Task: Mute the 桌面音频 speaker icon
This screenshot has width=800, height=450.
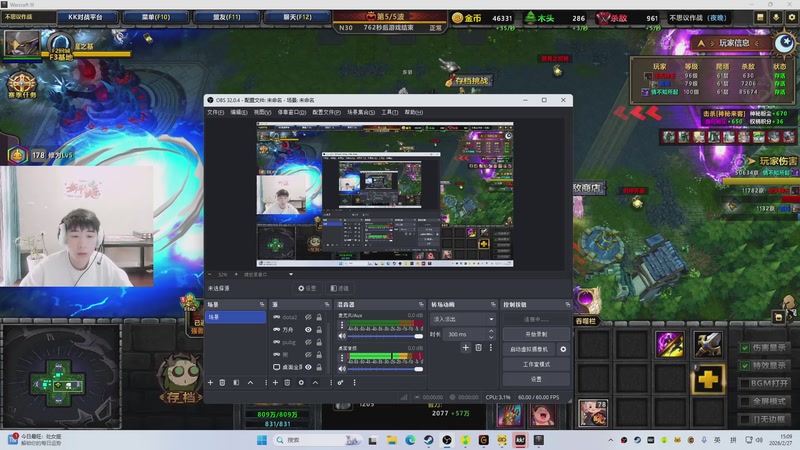Action: [x=342, y=368]
